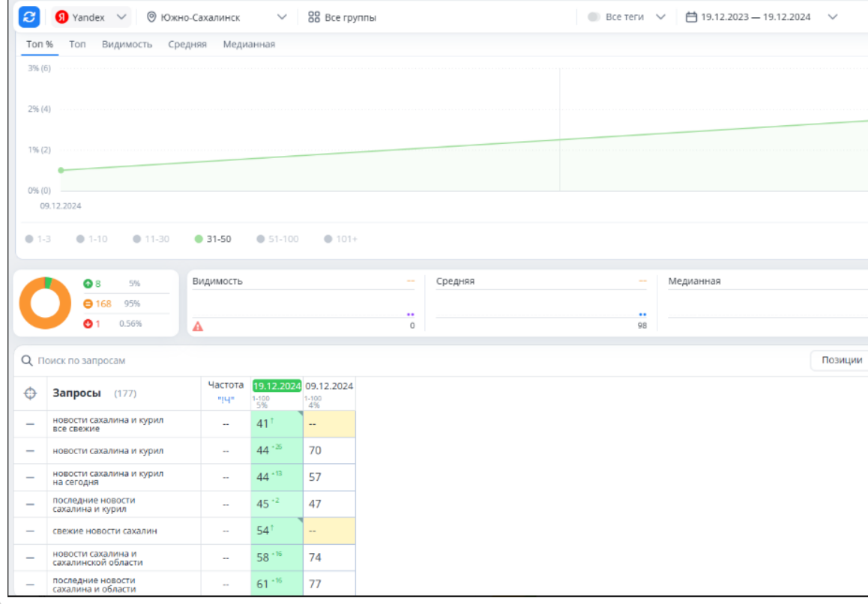Image resolution: width=868 pixels, height=604 pixels.
Task: Expand the Южно-Сахалинск region dropdown
Action: pos(282,17)
